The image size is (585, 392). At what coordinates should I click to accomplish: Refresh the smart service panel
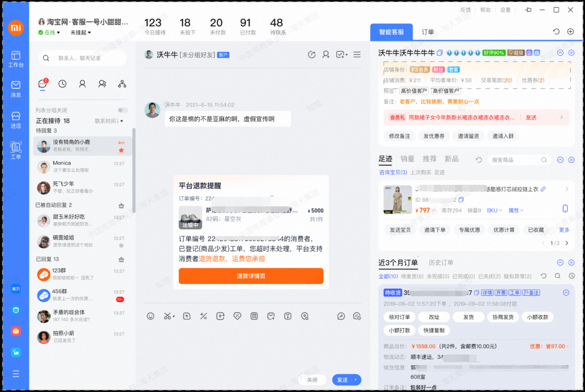coord(556,32)
